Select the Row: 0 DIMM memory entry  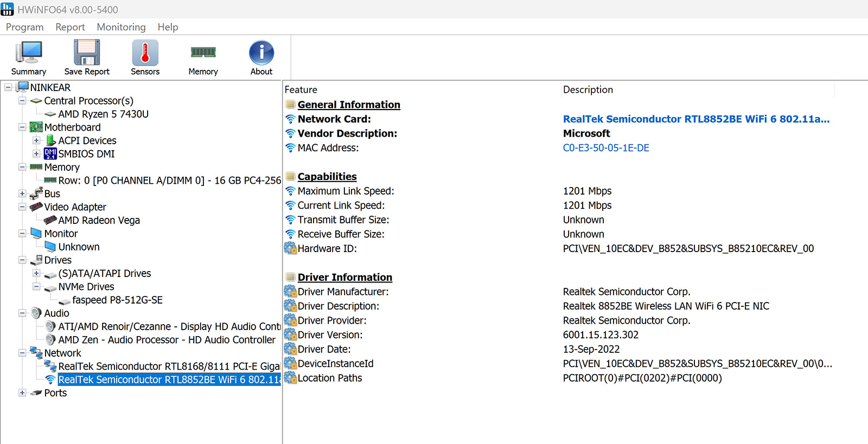pyautogui.click(x=169, y=181)
